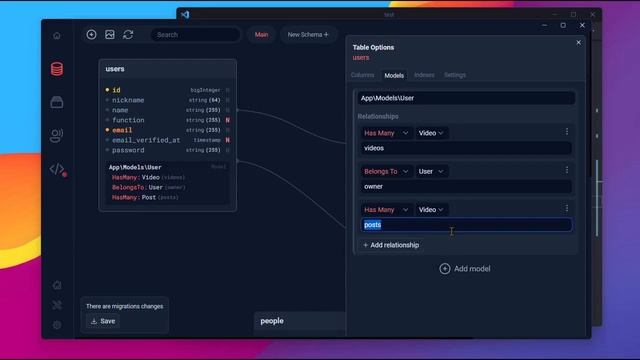Click the VS Code logo in background window
Screen dimensions: 640x360
[185, 15]
